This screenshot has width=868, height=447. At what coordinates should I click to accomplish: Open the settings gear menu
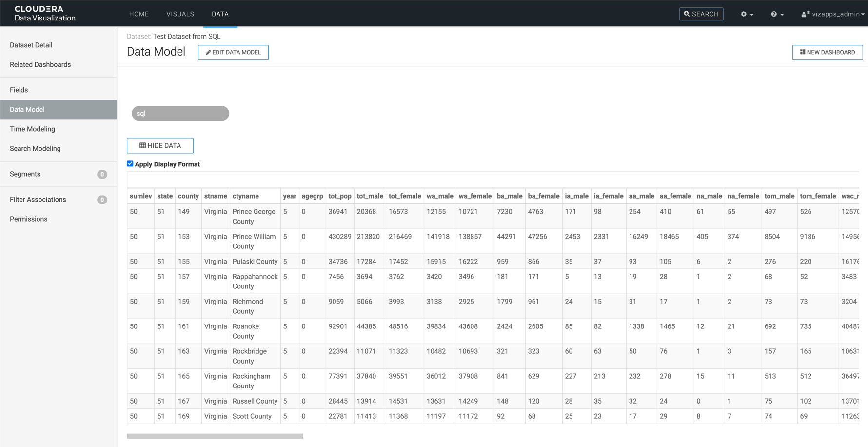pyautogui.click(x=747, y=14)
